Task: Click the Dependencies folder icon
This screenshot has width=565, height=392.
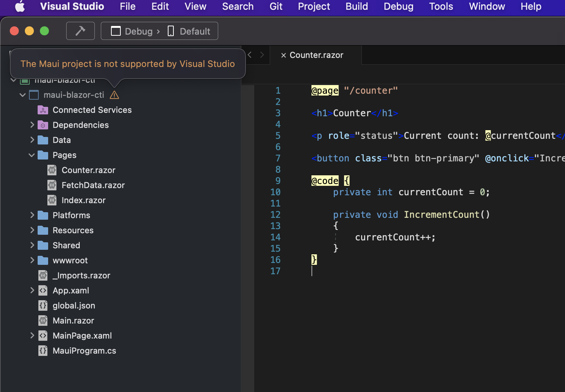Action: (x=43, y=125)
